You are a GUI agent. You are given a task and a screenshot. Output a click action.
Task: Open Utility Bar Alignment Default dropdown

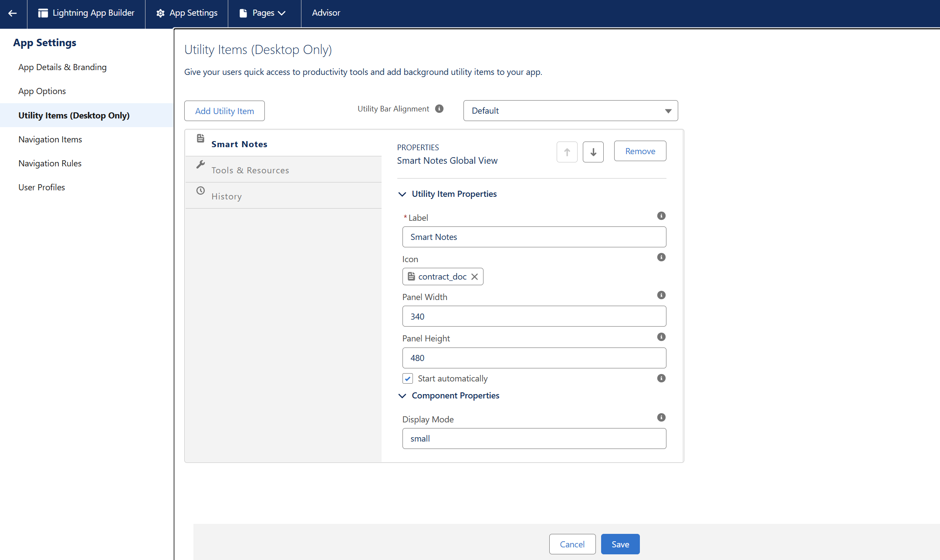click(x=570, y=111)
